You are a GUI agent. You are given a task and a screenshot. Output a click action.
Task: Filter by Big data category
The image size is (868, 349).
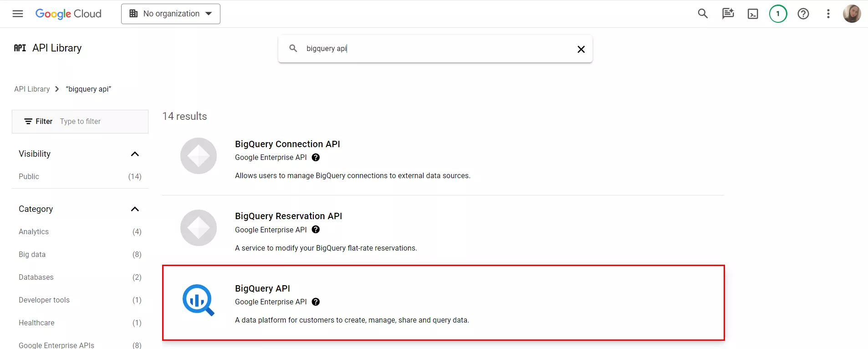click(x=80, y=254)
